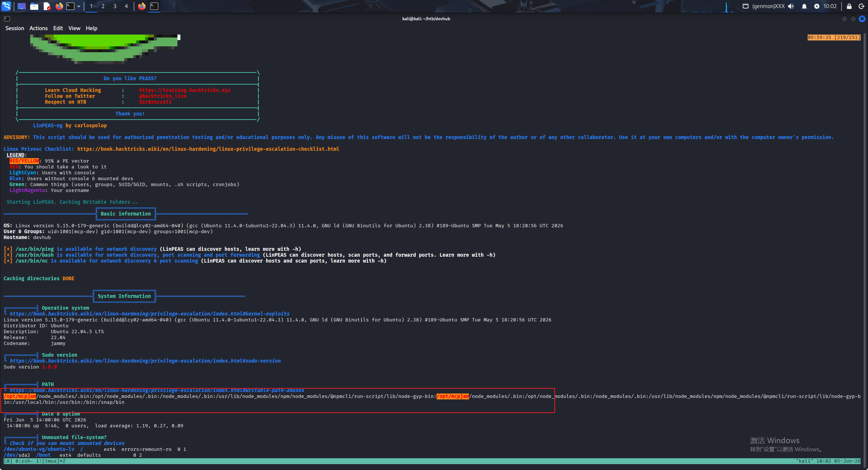
Task: Open the Linux privesc checklist URL
Action: (x=208, y=149)
